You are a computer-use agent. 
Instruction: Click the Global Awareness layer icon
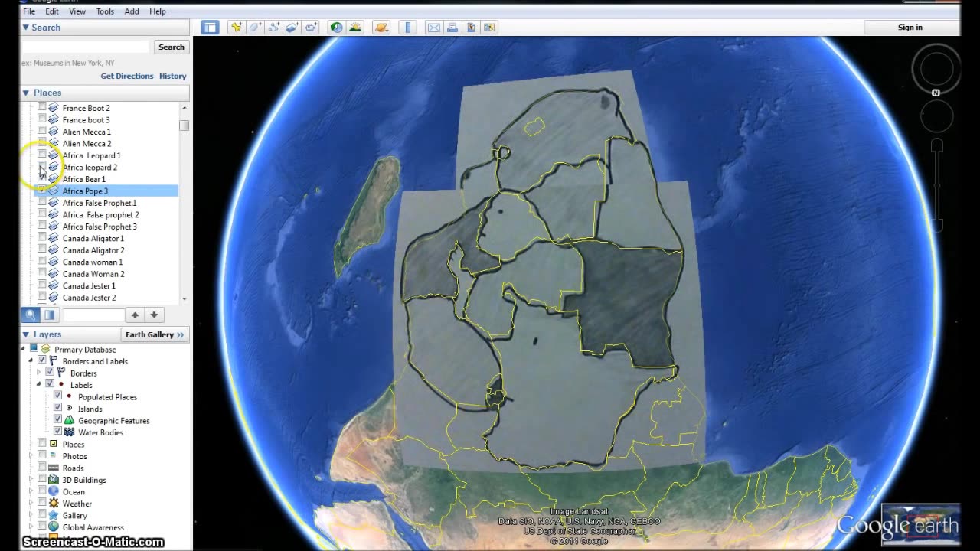pyautogui.click(x=54, y=527)
